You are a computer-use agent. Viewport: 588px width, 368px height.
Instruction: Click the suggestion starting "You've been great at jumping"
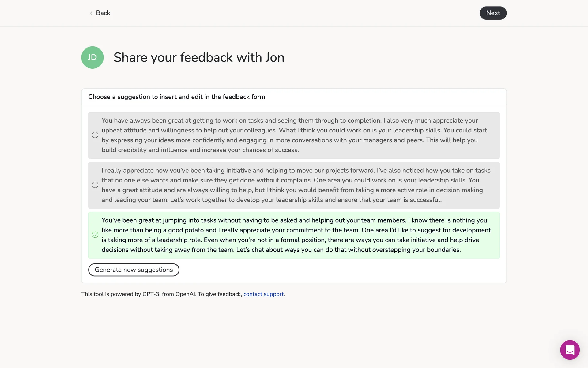(294, 235)
